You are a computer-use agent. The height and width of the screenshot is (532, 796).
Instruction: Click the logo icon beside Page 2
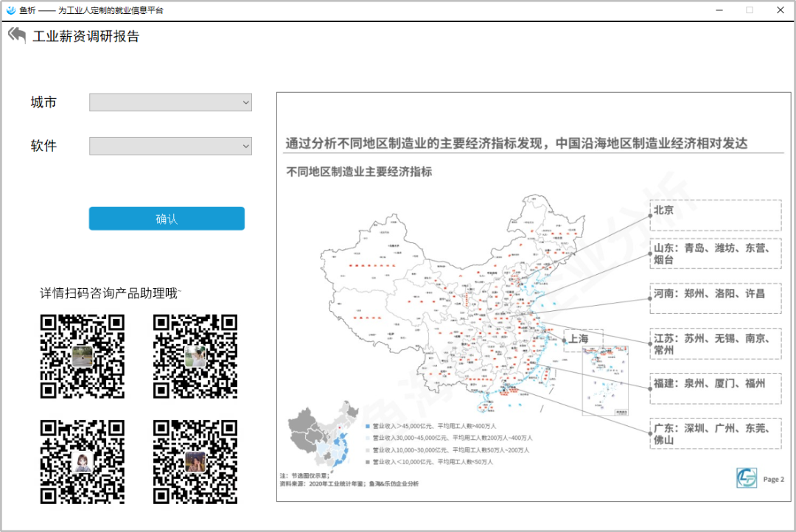coord(747,477)
